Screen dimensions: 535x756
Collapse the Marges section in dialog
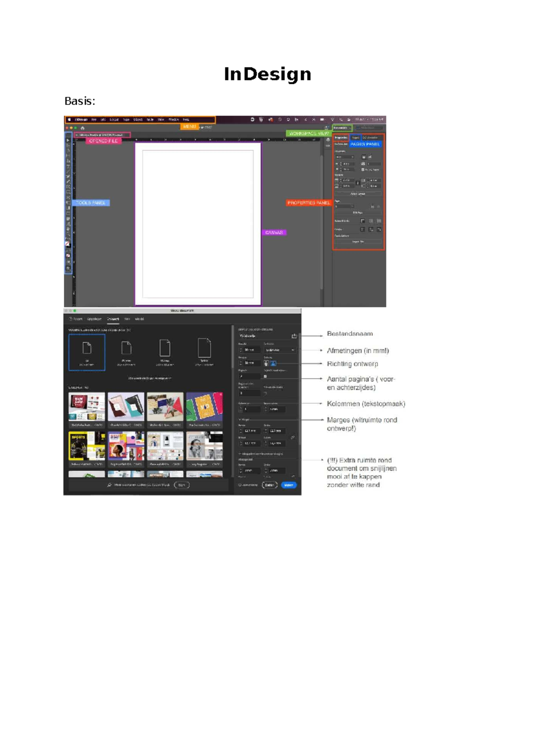coord(239,419)
